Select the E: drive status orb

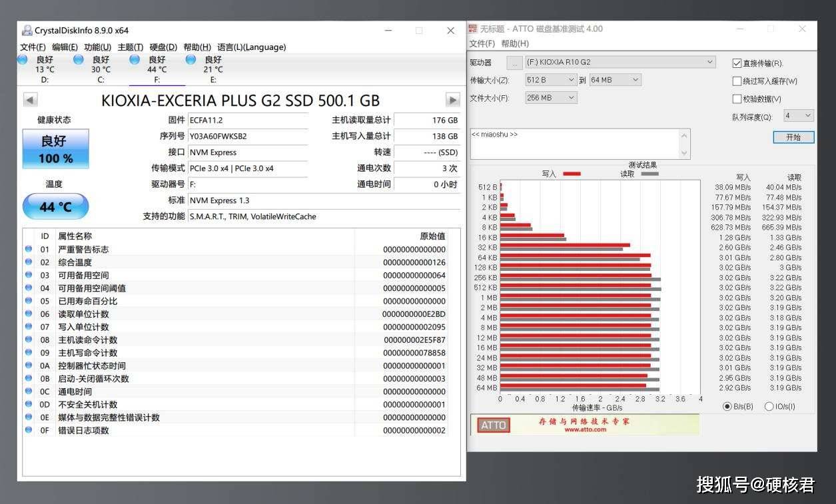click(191, 60)
